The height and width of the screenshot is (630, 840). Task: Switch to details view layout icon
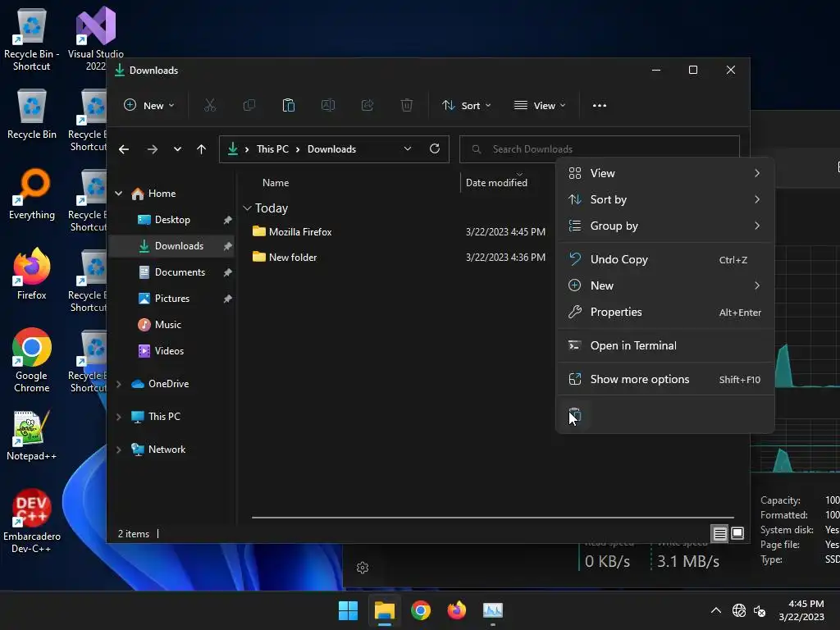click(x=719, y=533)
